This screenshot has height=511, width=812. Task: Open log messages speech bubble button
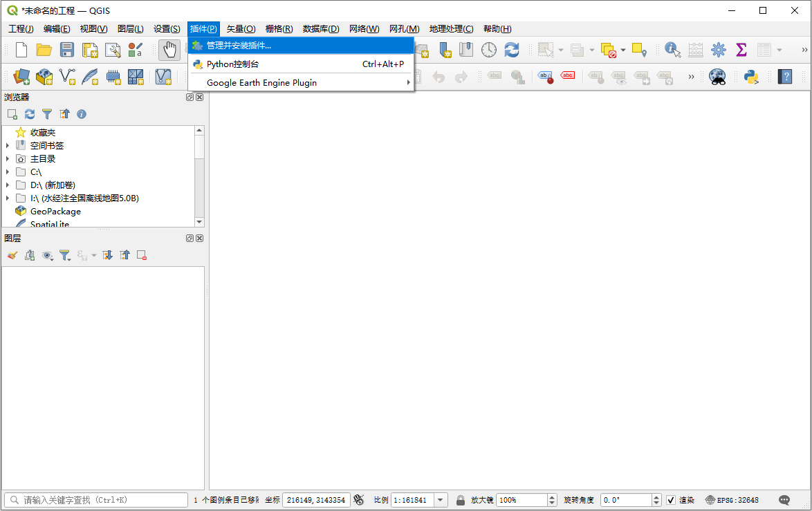[x=784, y=500]
